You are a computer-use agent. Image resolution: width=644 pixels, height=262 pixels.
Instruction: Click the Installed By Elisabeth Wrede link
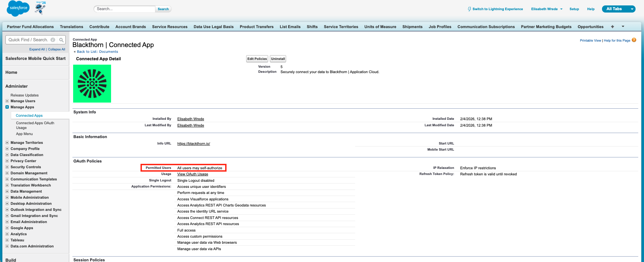point(191,119)
